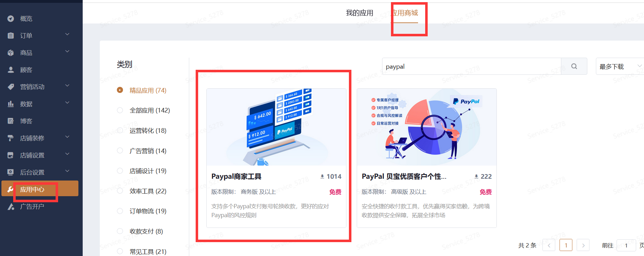Click PayPal 贝宝 app thumbnail image

pos(427,127)
